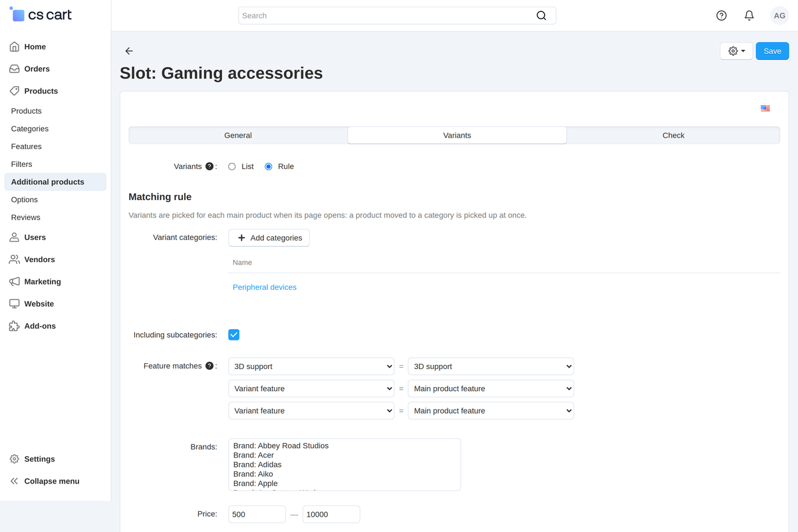Open Options in sidebar
This screenshot has height=532, width=798.
(25, 199)
